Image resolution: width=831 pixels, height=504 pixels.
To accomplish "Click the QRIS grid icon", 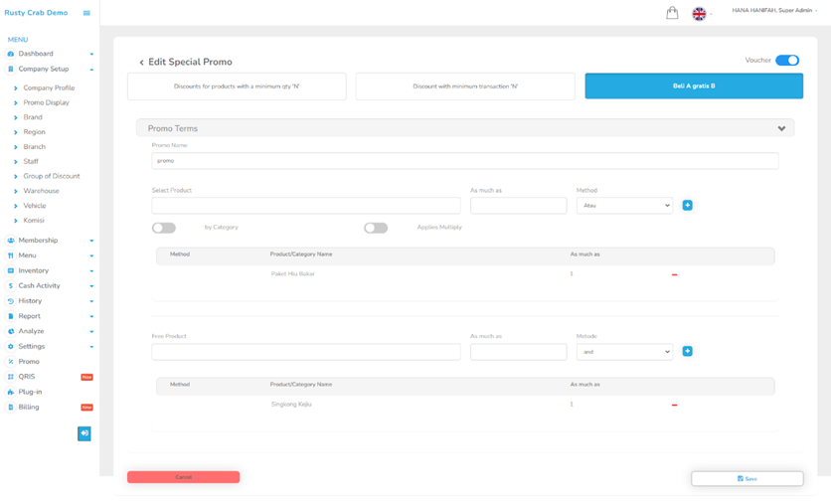I will (11, 377).
